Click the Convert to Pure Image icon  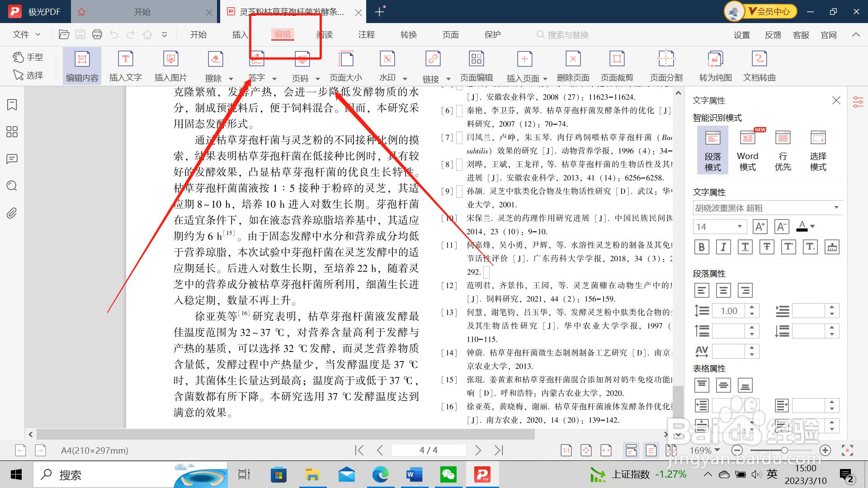coord(715,59)
